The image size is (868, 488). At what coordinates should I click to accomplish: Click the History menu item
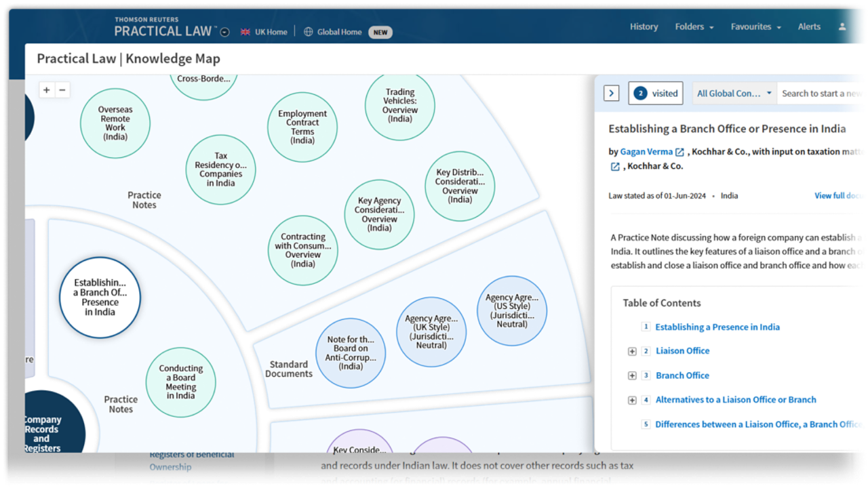(x=644, y=27)
